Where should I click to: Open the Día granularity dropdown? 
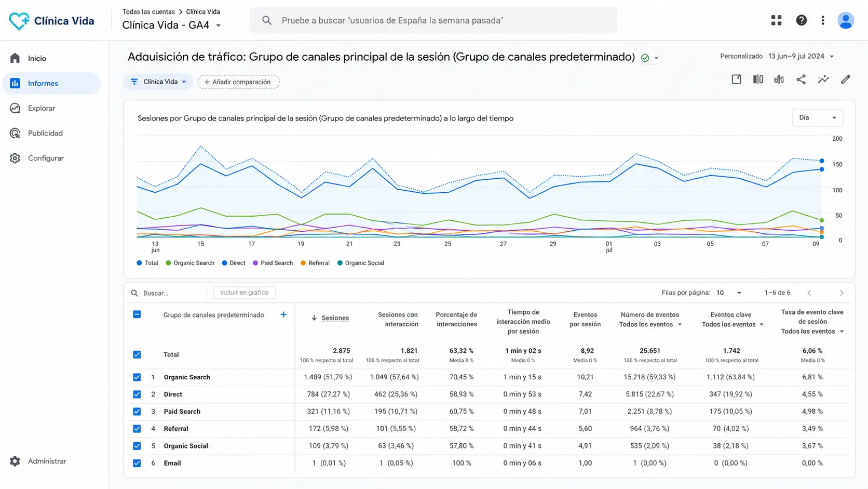coord(818,117)
